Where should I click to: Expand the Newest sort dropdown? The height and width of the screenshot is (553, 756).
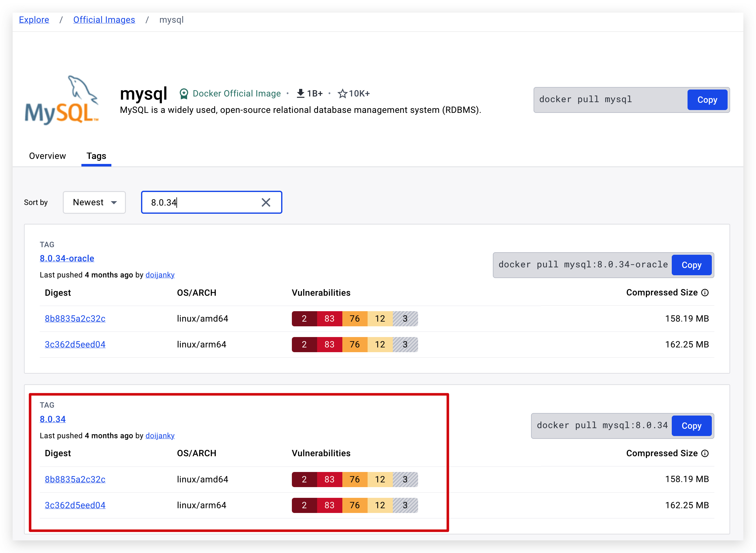(94, 202)
